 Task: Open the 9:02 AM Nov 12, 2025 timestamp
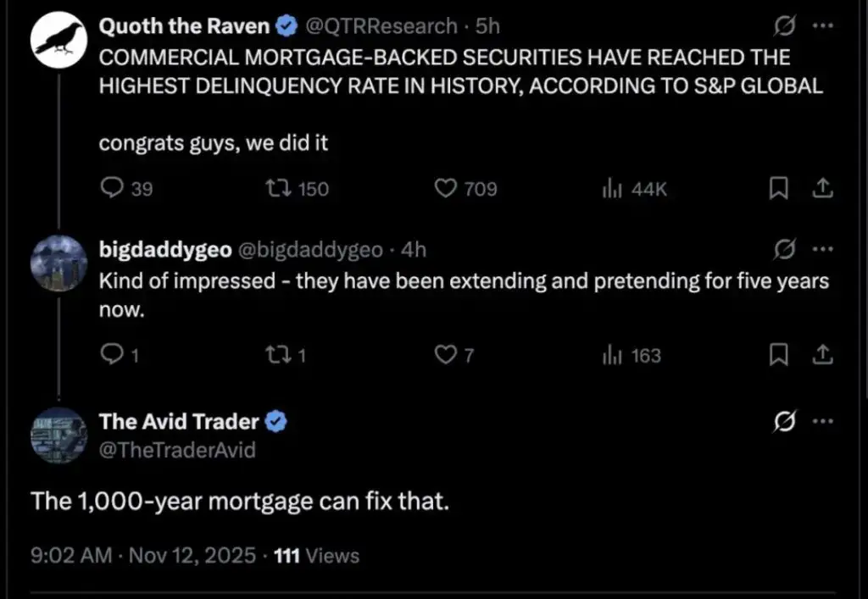(x=142, y=556)
